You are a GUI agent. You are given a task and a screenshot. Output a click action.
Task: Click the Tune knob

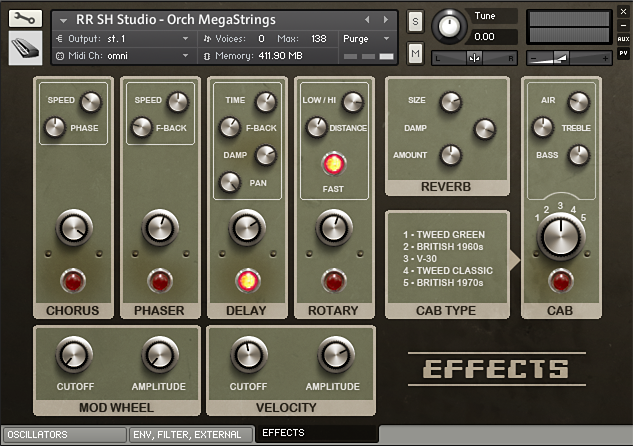[x=449, y=26]
